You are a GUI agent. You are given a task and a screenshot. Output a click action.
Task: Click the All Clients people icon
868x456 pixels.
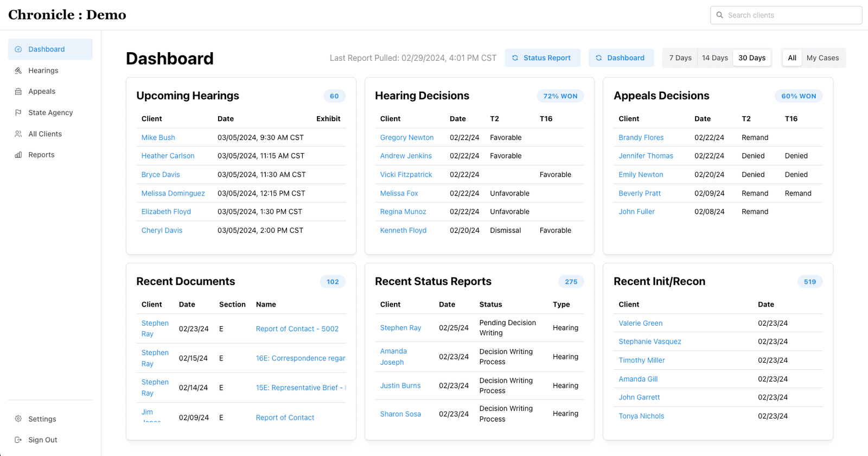pyautogui.click(x=18, y=134)
